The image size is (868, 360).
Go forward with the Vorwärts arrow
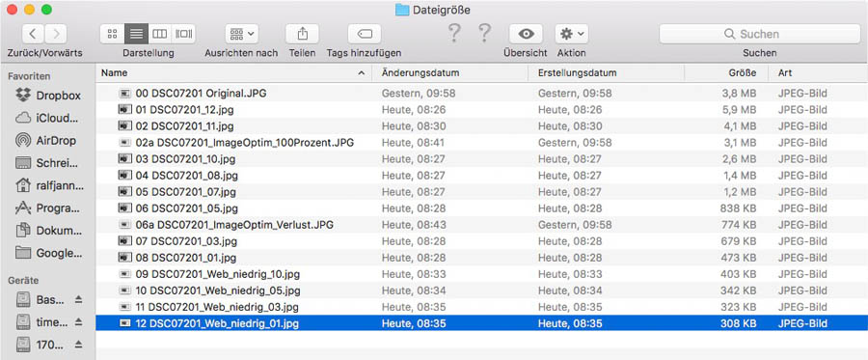coord(56,35)
